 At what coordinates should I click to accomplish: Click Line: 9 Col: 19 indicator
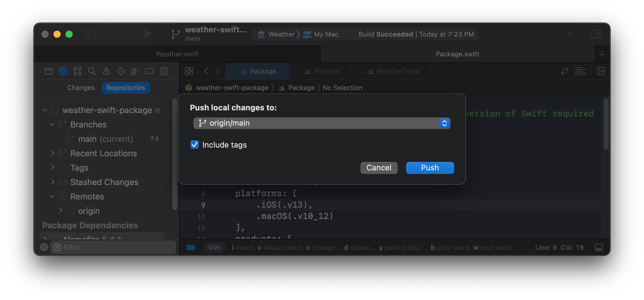559,247
